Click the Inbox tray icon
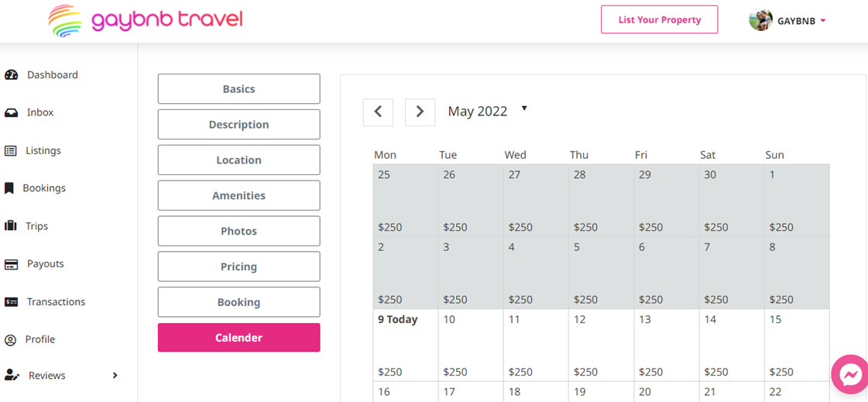868x402 pixels. click(x=11, y=112)
